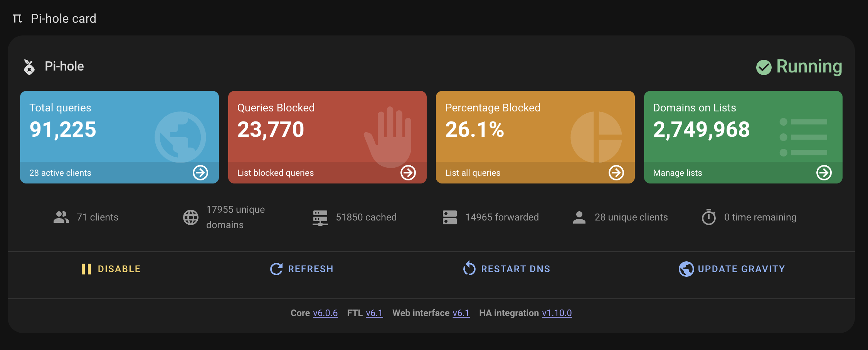Click the list icon on Domains on Lists
This screenshot has height=350, width=868.
(x=803, y=137)
